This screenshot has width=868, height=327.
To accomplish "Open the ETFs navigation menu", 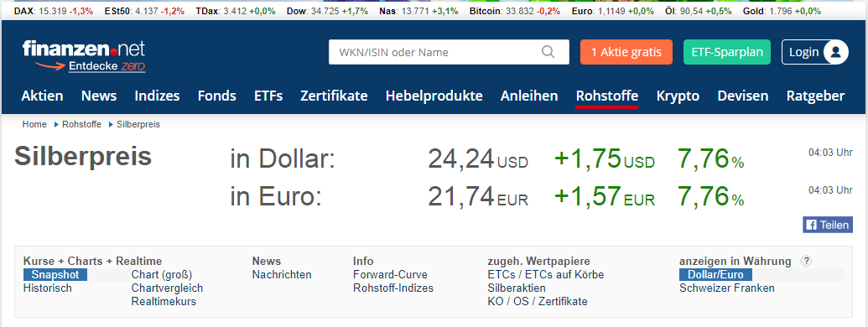I will 268,96.
